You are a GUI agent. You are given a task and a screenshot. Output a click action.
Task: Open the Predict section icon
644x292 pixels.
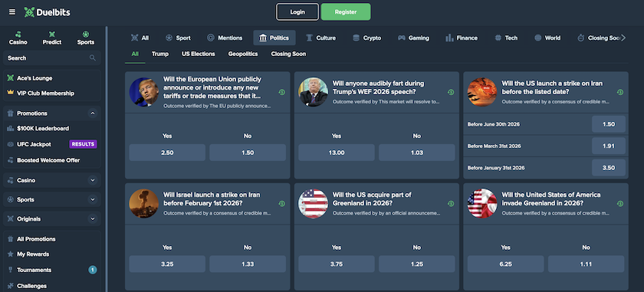52,34
